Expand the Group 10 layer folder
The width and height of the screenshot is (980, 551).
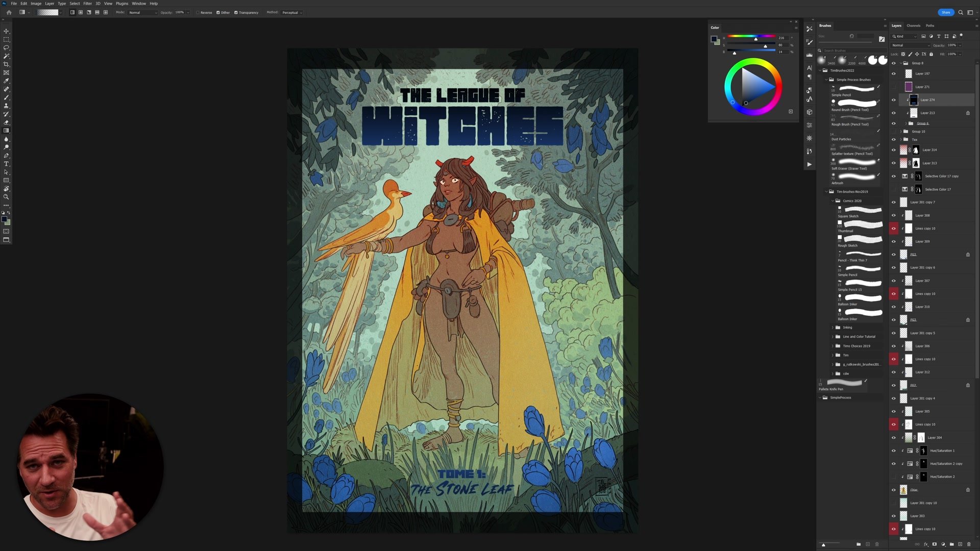(x=901, y=131)
